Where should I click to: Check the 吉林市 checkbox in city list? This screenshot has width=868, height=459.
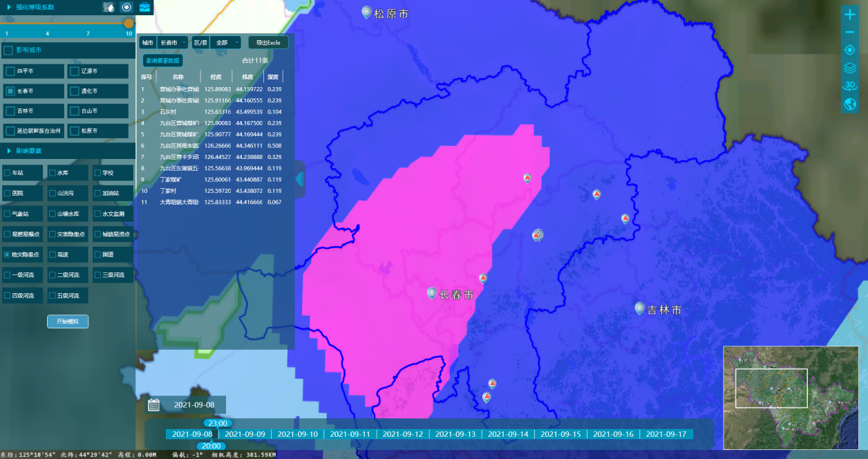10,111
